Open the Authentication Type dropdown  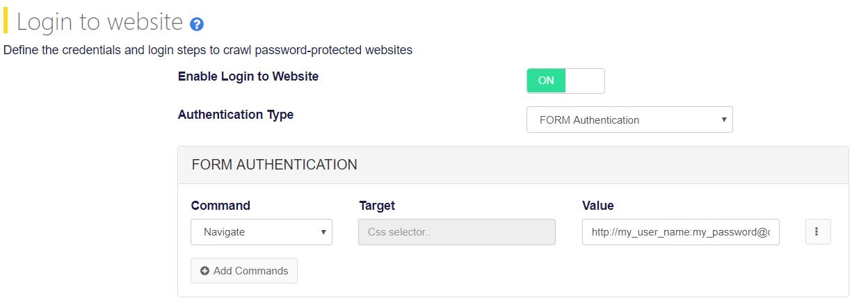click(629, 119)
